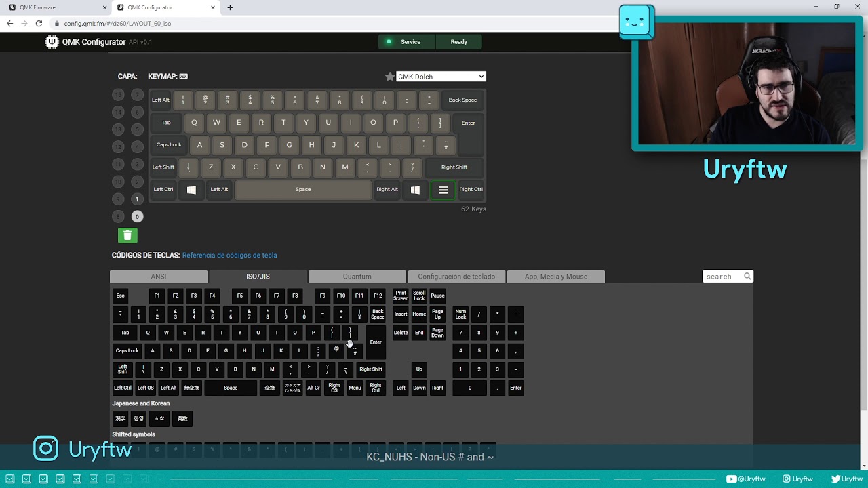
Task: Pick the Delete keycode
Action: point(401,333)
